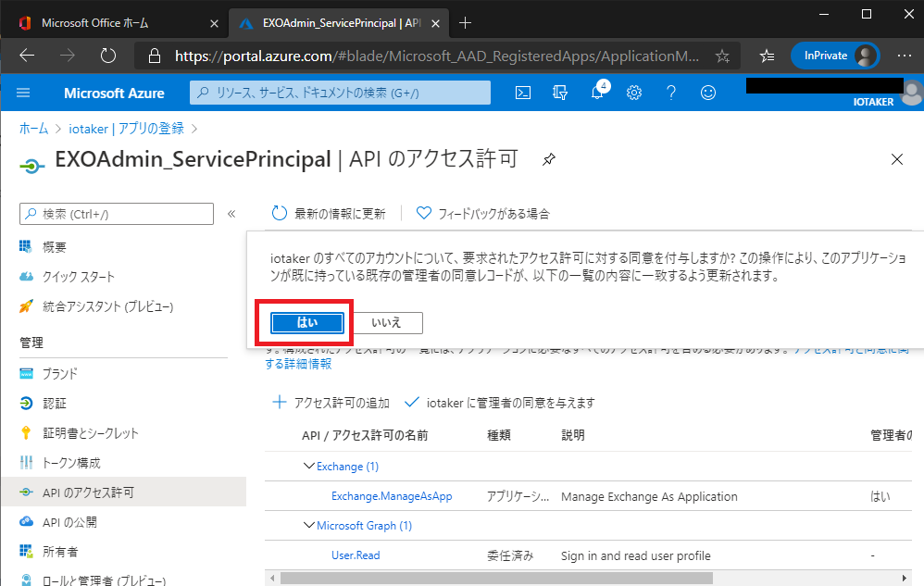Screen dimensions: 924x586
Task: Click いいえ to decline consent
Action: [386, 322]
